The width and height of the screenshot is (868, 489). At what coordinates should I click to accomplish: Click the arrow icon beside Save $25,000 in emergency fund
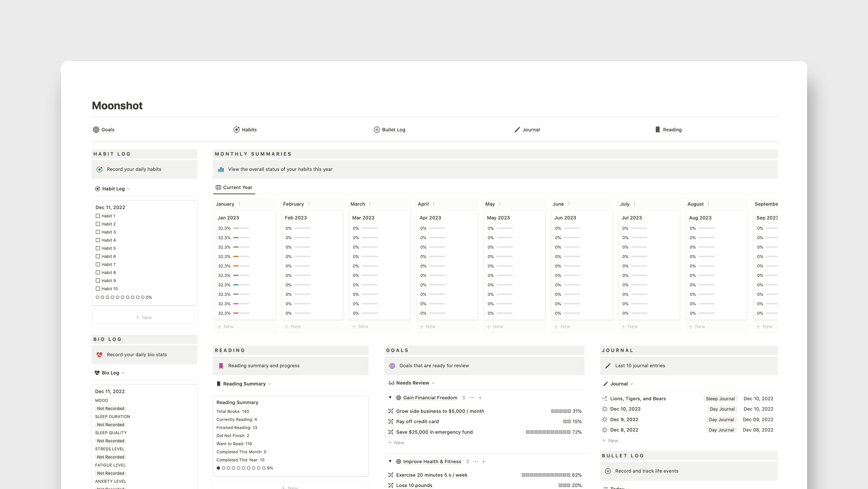[x=390, y=432]
